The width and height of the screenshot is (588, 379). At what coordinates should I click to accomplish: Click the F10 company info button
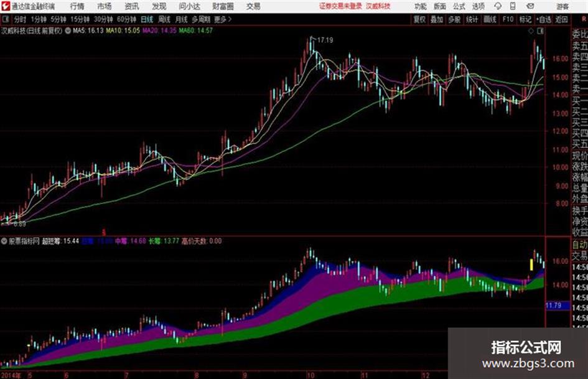pos(508,19)
